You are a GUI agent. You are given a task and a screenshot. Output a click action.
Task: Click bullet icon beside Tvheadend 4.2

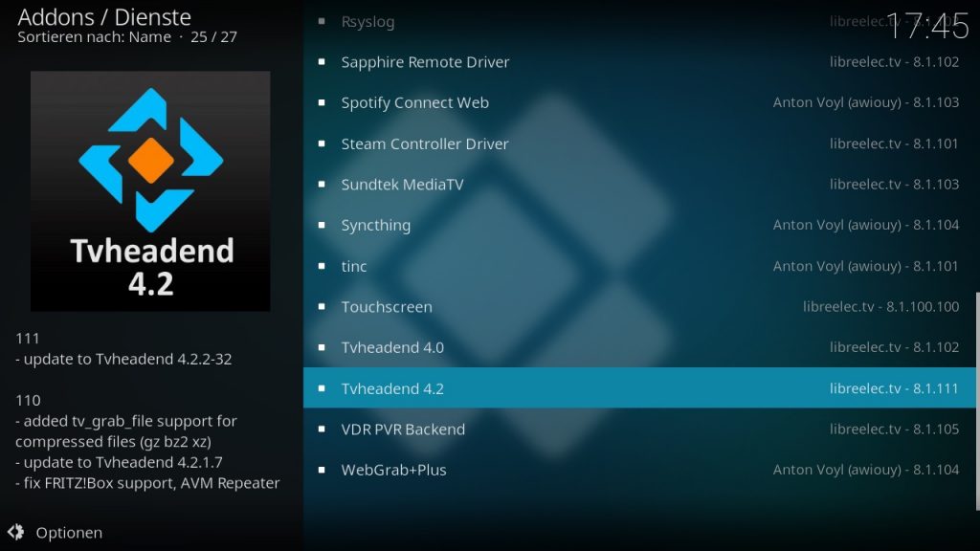pyautogui.click(x=322, y=388)
